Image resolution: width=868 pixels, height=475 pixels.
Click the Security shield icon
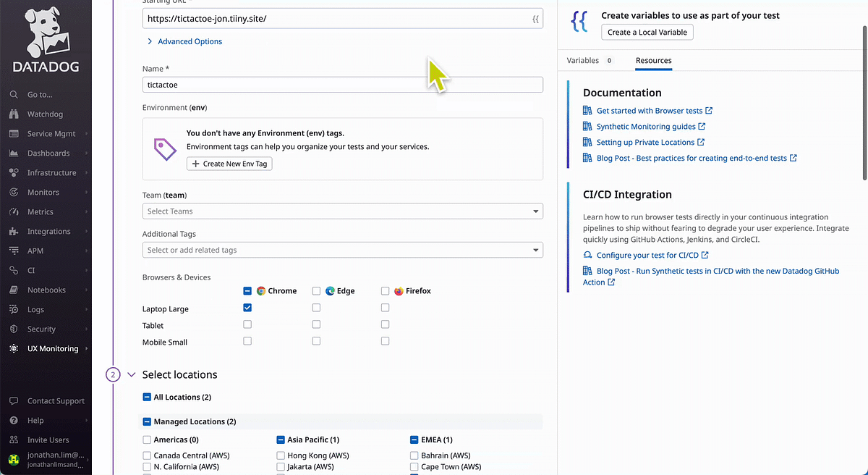(x=14, y=329)
